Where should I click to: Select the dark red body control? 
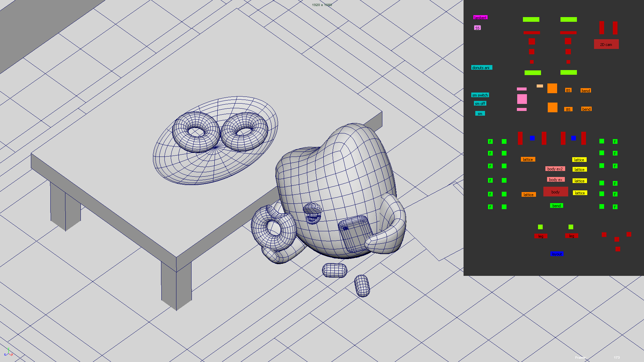(x=555, y=192)
